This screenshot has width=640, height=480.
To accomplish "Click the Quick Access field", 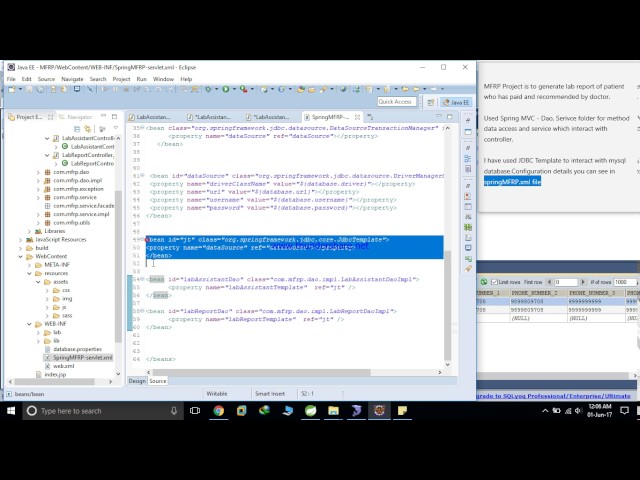I will [397, 102].
